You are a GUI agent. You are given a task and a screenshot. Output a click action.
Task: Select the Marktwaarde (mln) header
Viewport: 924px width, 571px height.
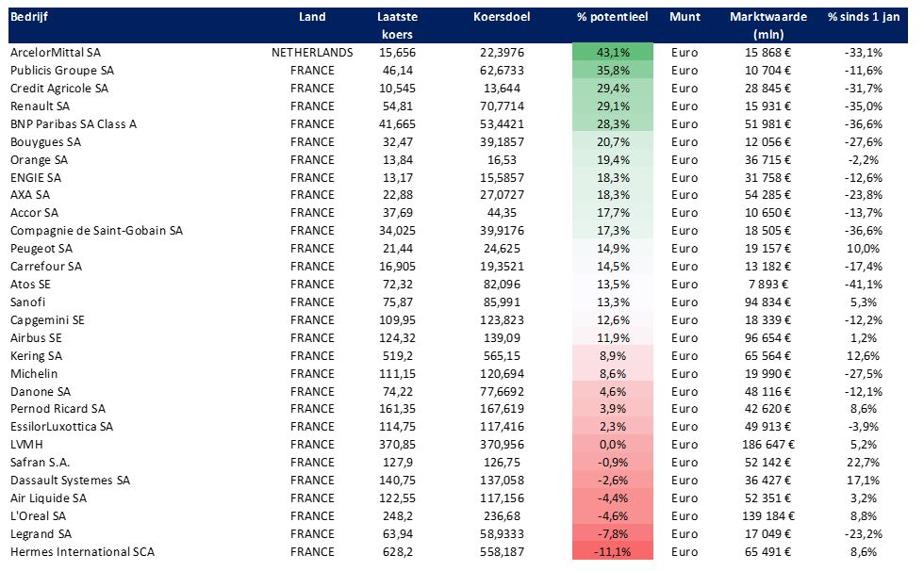pos(767,25)
